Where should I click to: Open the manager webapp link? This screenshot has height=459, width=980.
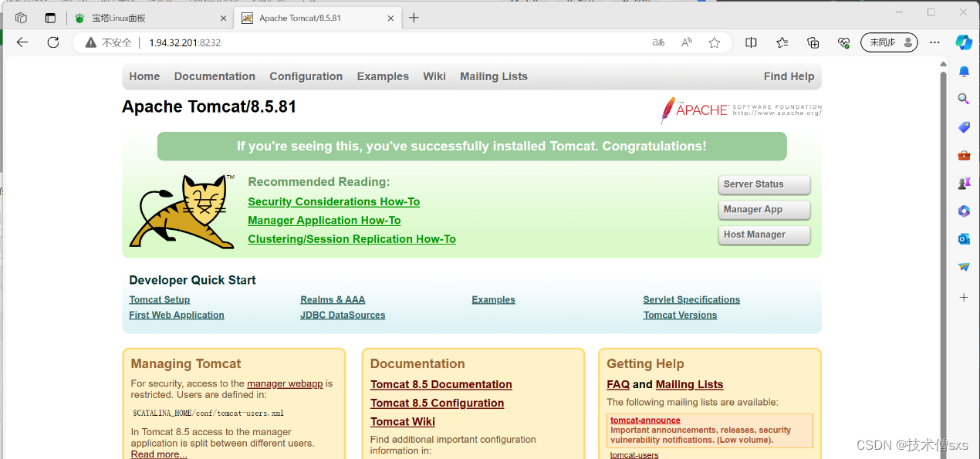[x=285, y=383]
